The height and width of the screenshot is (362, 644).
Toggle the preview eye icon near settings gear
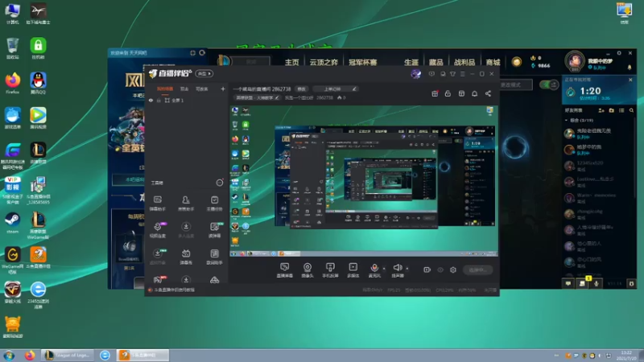tap(440, 269)
